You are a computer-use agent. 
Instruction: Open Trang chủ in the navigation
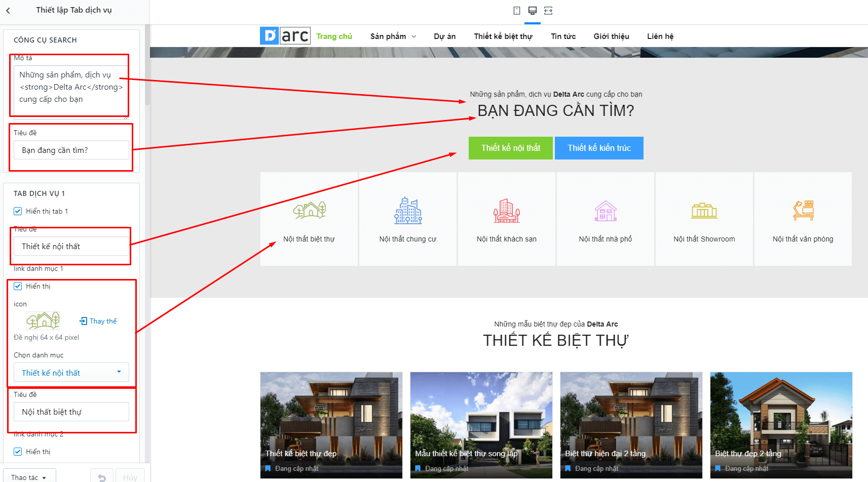[334, 36]
